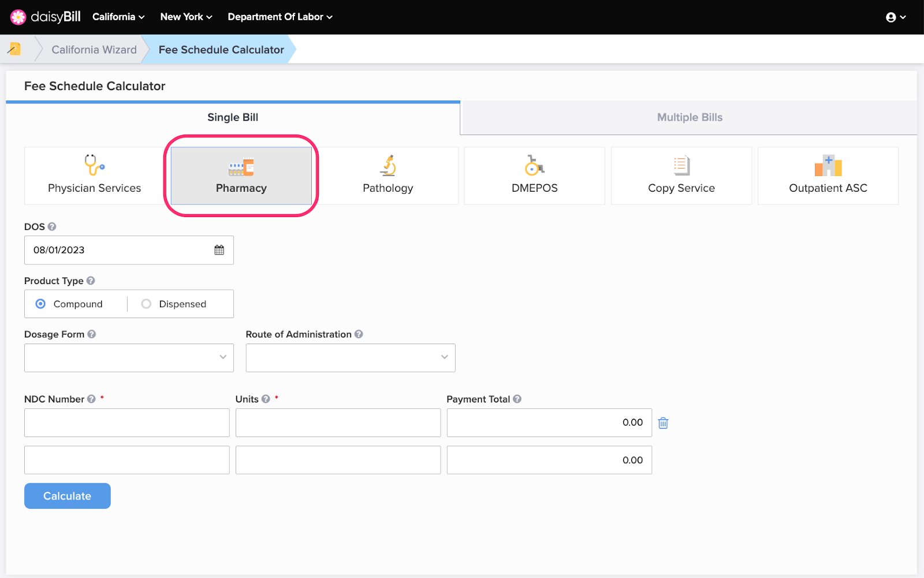Click the second Payment Total field
924x578 pixels.
coord(549,460)
